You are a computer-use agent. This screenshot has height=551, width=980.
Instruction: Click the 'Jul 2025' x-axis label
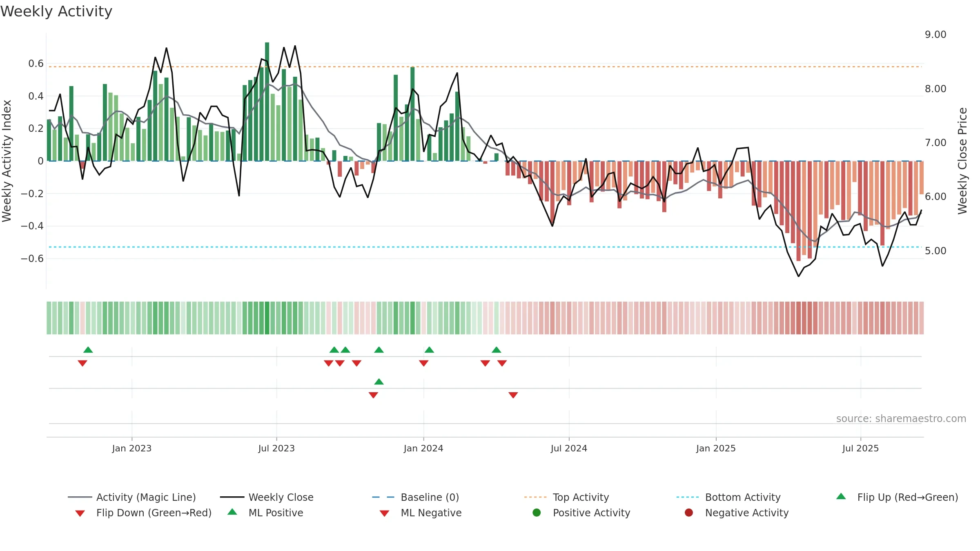860,448
